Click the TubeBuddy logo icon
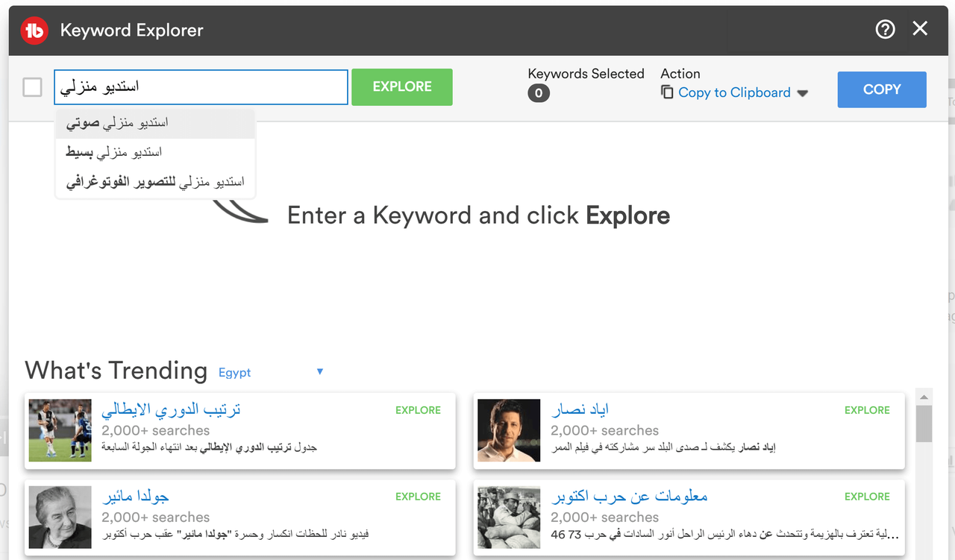The height and width of the screenshot is (560, 955). [34, 30]
